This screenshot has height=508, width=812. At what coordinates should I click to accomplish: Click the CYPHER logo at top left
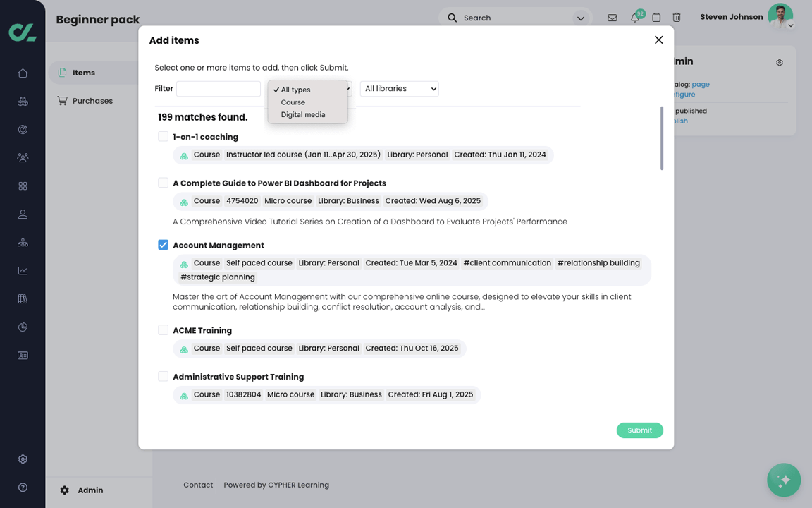23,32
